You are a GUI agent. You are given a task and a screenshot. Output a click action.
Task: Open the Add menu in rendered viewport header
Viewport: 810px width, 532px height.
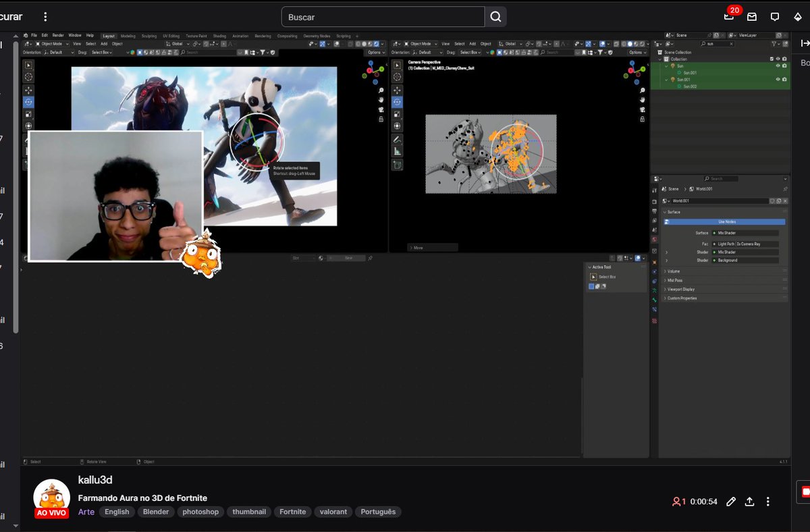point(104,44)
